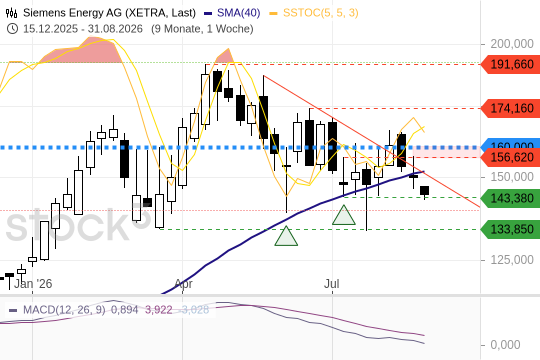
Task: Click the dark blue SMA(40) color marker
Action: (x=208, y=13)
